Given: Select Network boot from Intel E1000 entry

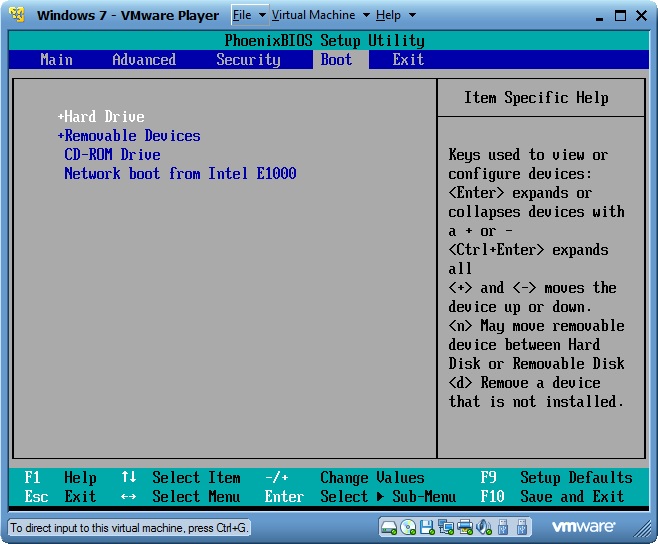Looking at the screenshot, I should click(180, 173).
